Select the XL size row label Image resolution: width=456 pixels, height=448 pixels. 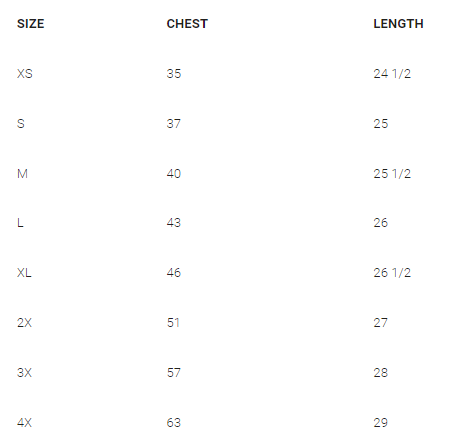point(24,273)
